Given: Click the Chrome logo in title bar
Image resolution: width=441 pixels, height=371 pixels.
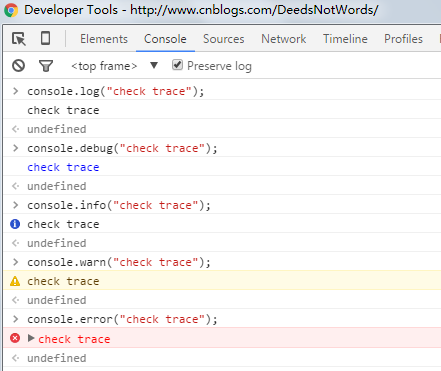Looking at the screenshot, I should [11, 10].
